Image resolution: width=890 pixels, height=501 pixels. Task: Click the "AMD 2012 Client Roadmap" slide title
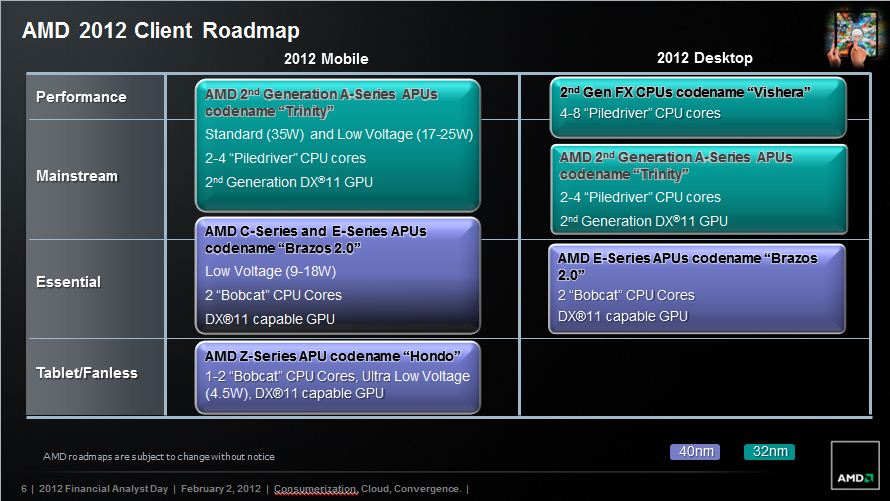[161, 31]
